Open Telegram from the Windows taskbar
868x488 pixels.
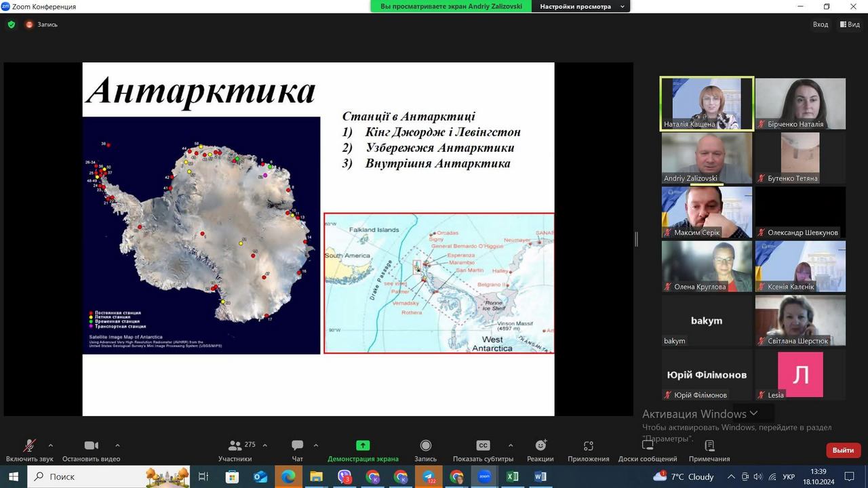click(429, 476)
